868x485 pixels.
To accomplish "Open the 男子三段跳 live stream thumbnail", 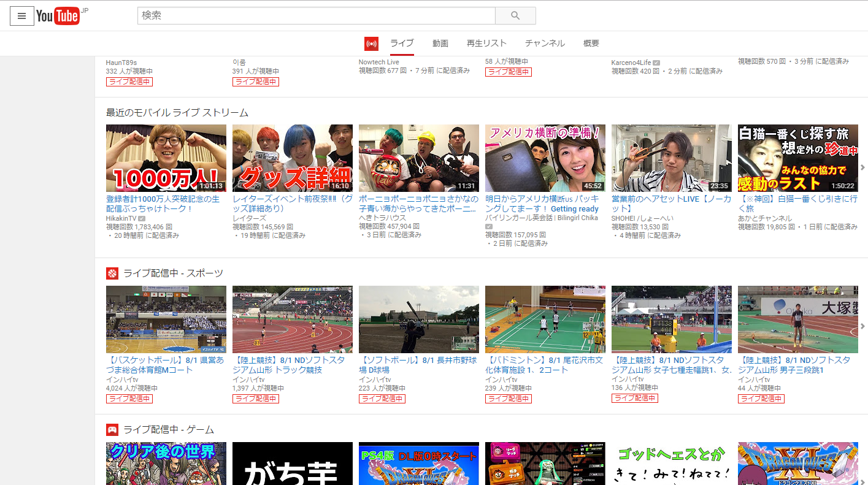I will click(798, 319).
